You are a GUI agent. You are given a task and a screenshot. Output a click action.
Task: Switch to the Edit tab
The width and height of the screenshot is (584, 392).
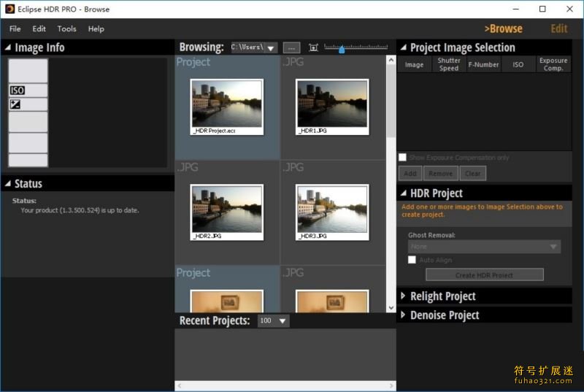pos(558,28)
